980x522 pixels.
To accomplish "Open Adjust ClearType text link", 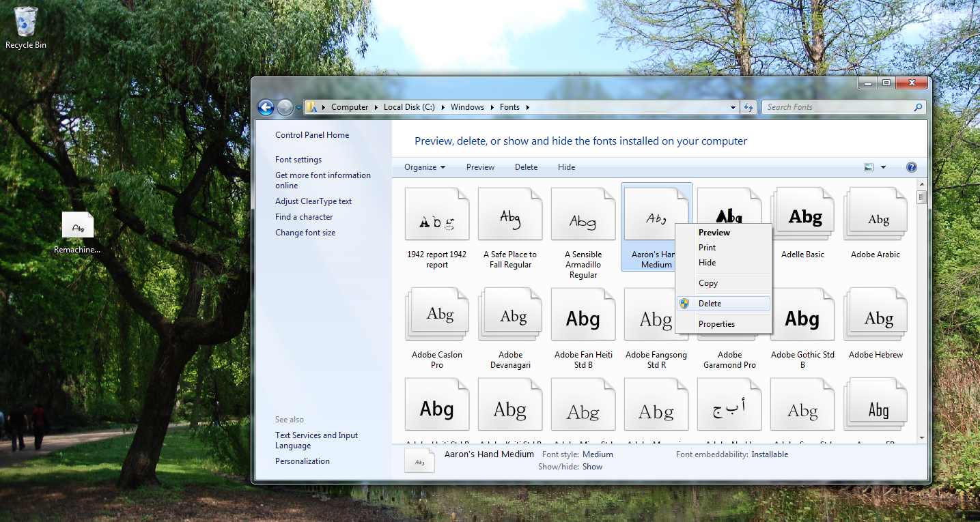I will tap(313, 201).
